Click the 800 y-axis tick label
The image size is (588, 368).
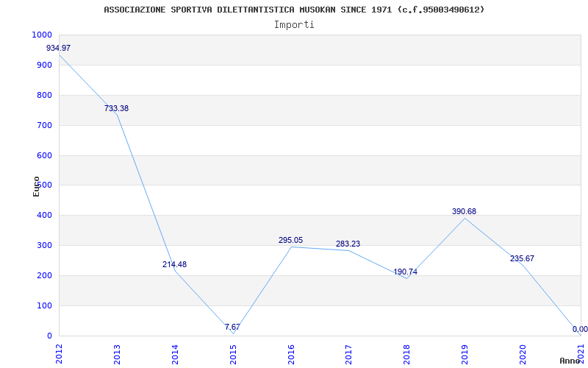pyautogui.click(x=44, y=96)
